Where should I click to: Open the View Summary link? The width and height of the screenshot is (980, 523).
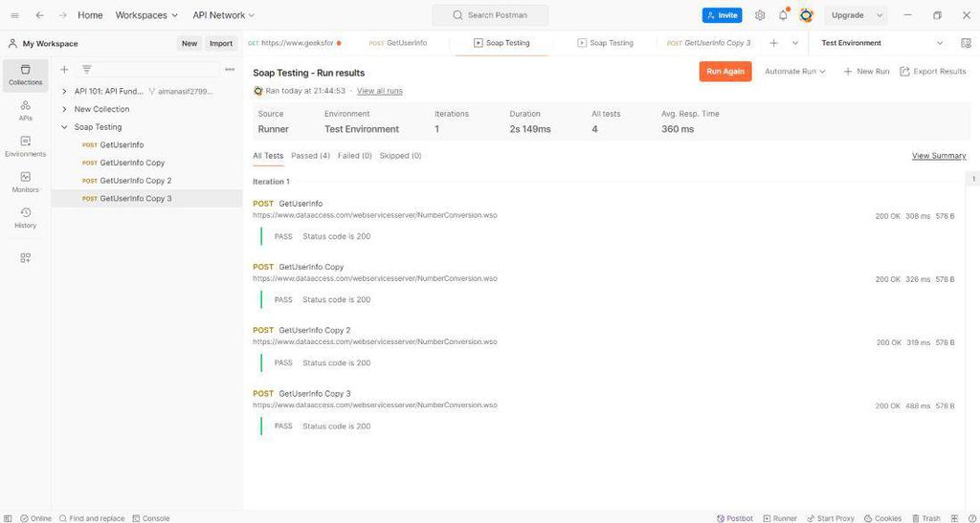pos(939,156)
